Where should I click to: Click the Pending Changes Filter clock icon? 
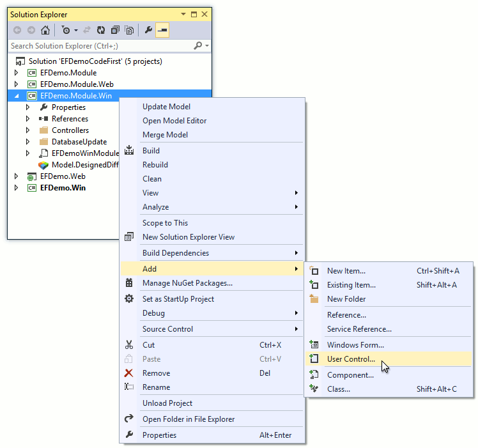pos(66,30)
